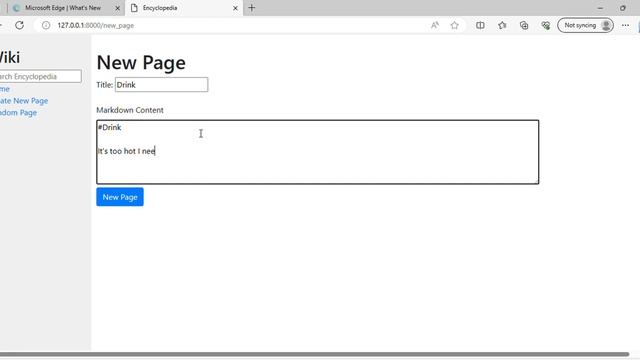
Task: Click the Title input containing Drink
Action: point(161,84)
